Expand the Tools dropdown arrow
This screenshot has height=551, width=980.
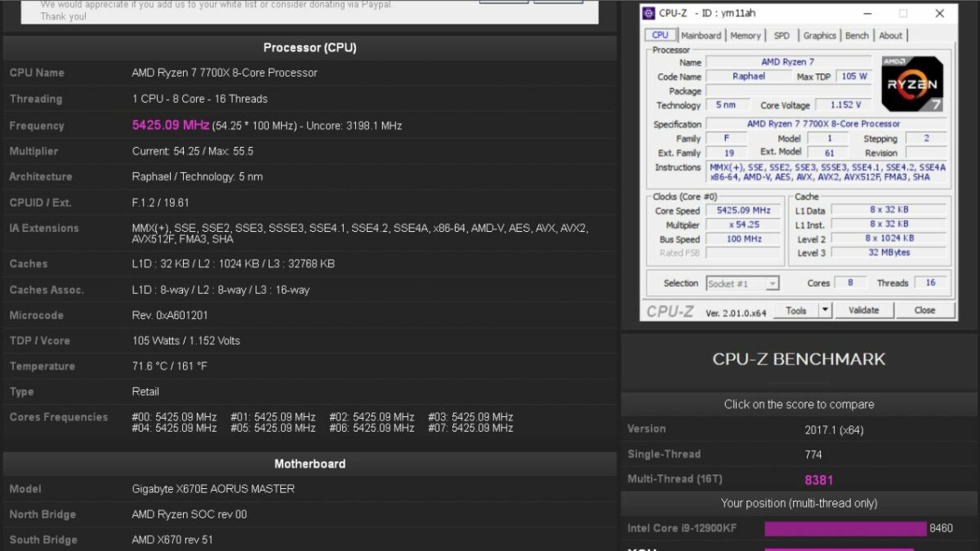pyautogui.click(x=824, y=310)
